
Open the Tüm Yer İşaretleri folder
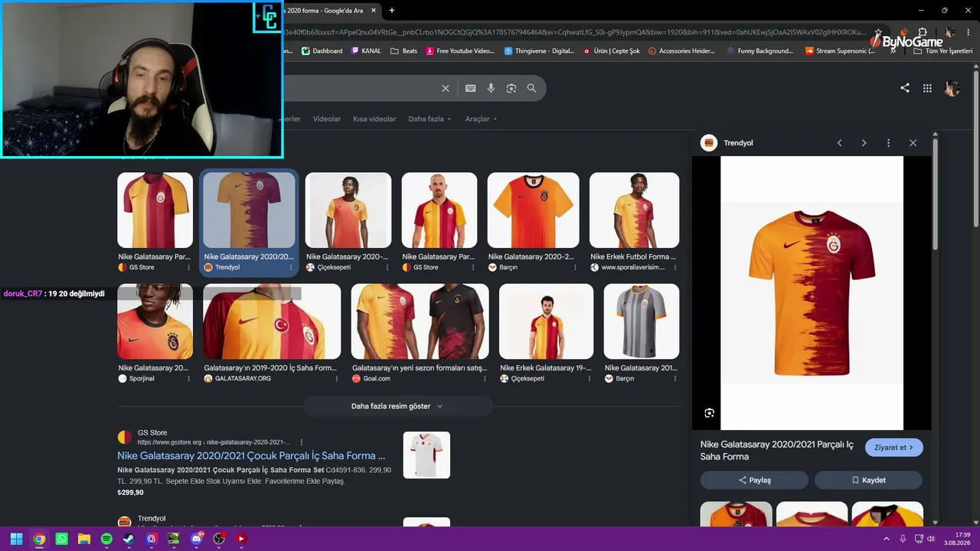tap(942, 51)
